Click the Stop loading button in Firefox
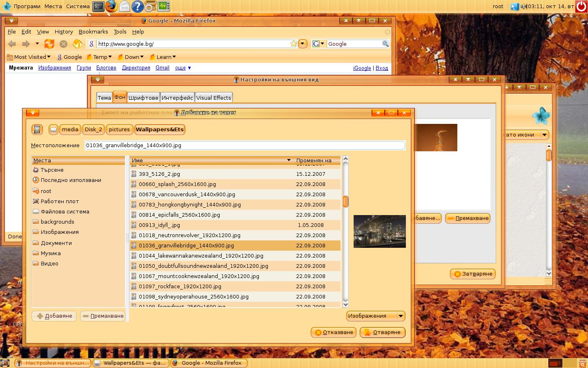 point(63,44)
